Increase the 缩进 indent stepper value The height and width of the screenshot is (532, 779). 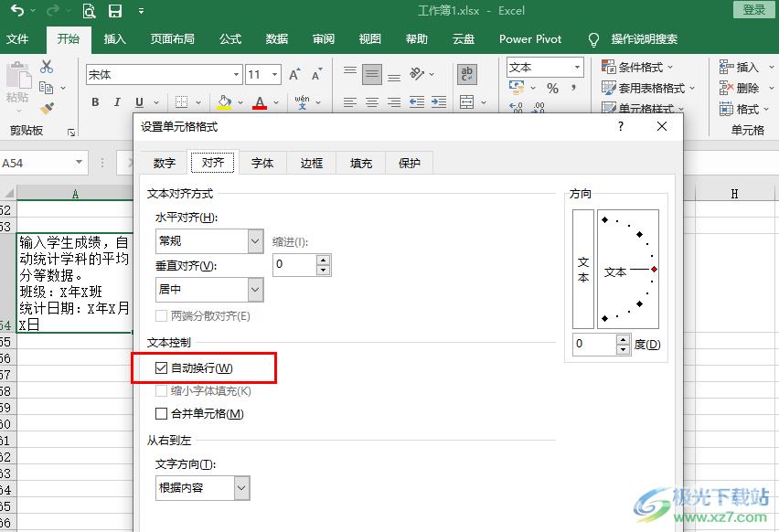tap(324, 260)
